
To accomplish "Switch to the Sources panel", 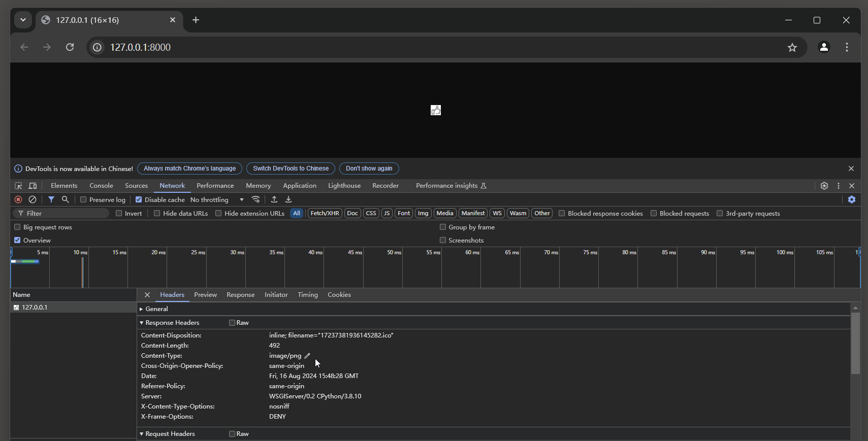I will [x=137, y=186].
